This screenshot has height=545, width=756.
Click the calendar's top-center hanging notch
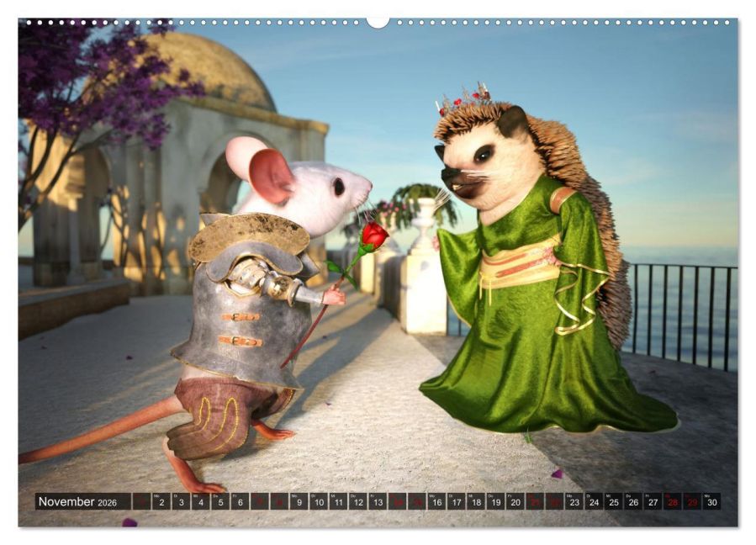(378, 22)
